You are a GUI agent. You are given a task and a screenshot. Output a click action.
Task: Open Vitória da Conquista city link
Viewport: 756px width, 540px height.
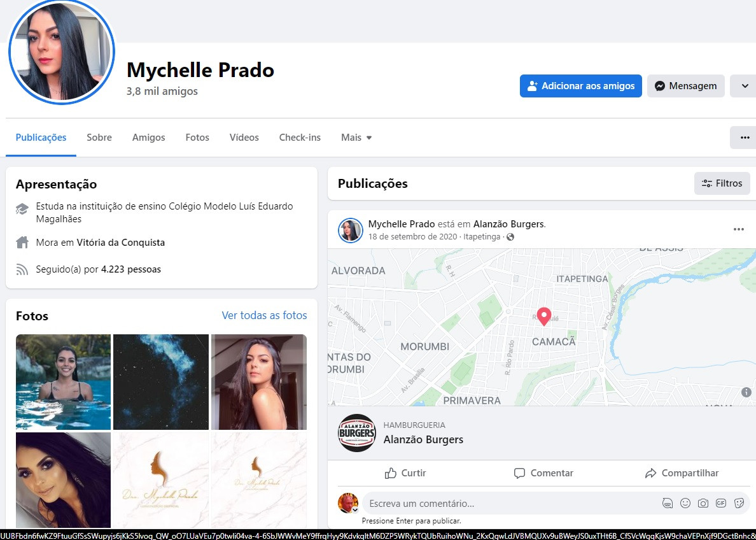120,242
